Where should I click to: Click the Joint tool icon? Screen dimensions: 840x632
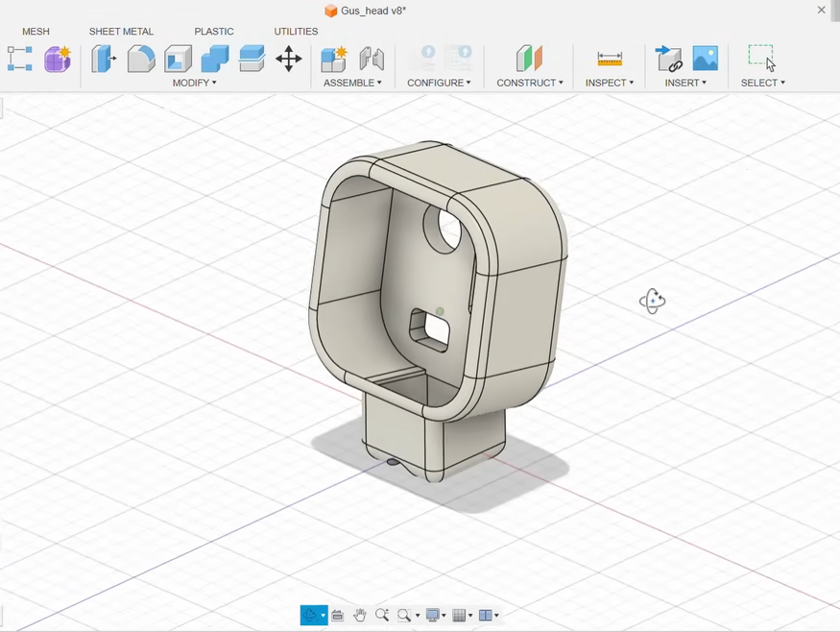coord(372,59)
